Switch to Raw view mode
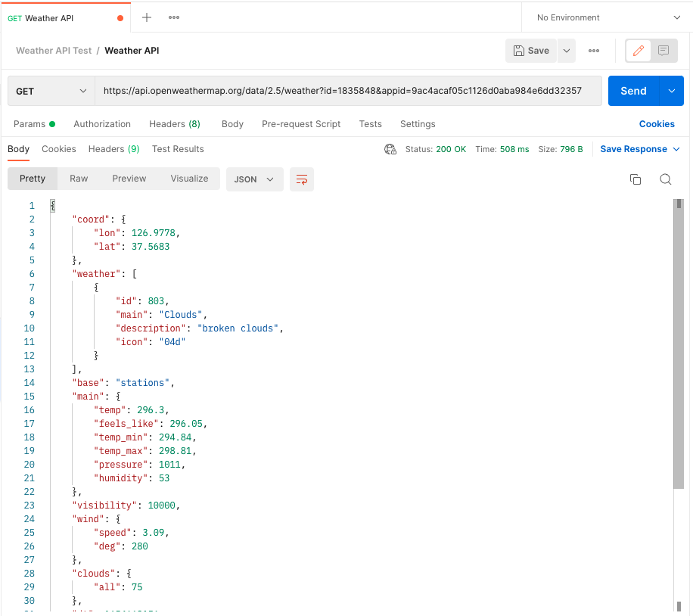 [x=79, y=179]
